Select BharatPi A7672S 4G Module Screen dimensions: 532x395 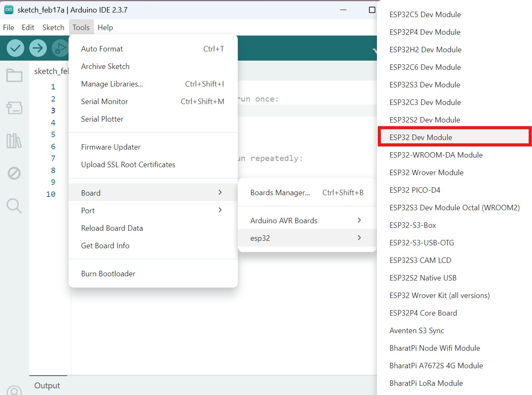point(454,366)
